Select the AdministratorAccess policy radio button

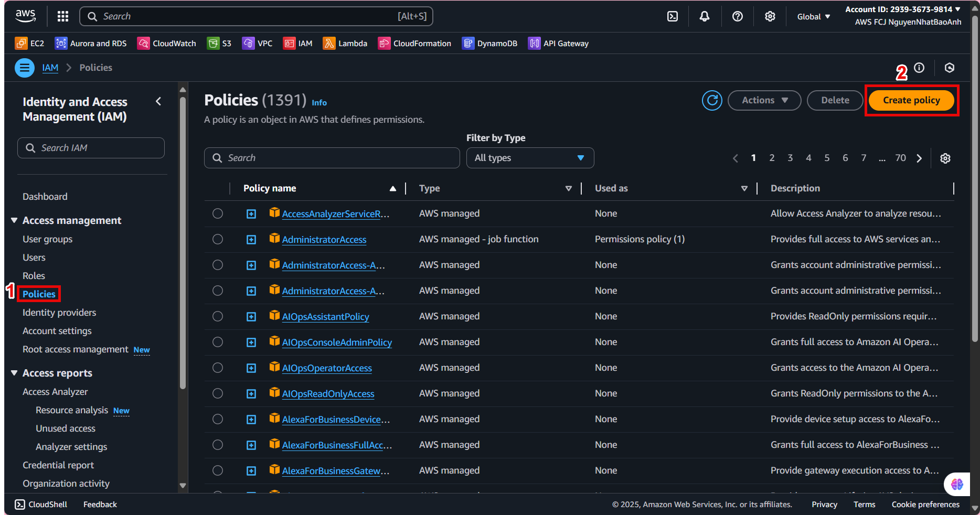point(218,239)
